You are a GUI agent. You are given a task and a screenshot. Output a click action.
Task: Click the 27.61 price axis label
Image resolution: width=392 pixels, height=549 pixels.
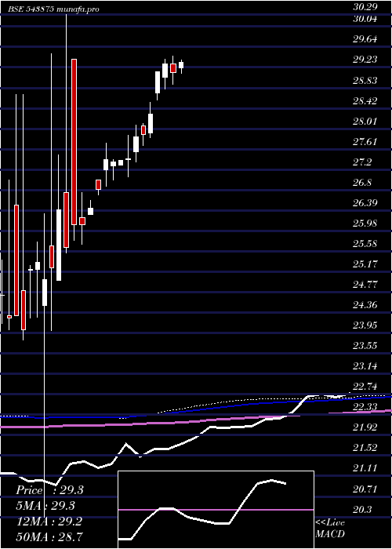365,142
